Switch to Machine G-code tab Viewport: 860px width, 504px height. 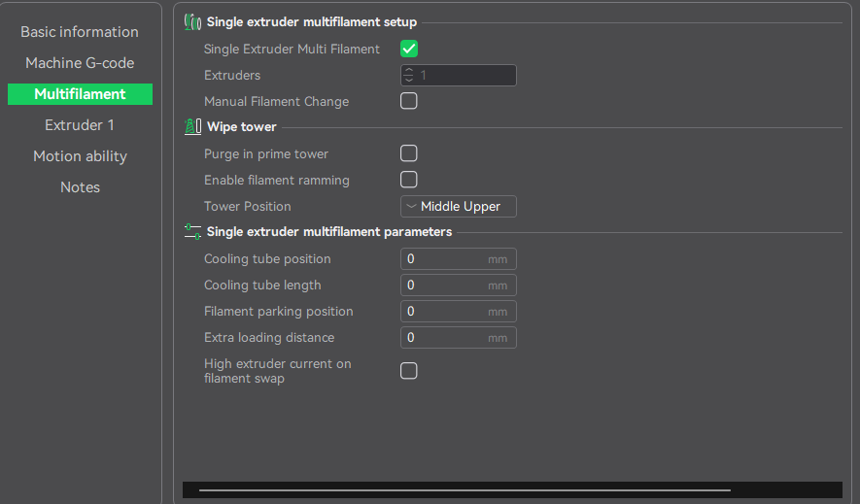[80, 63]
